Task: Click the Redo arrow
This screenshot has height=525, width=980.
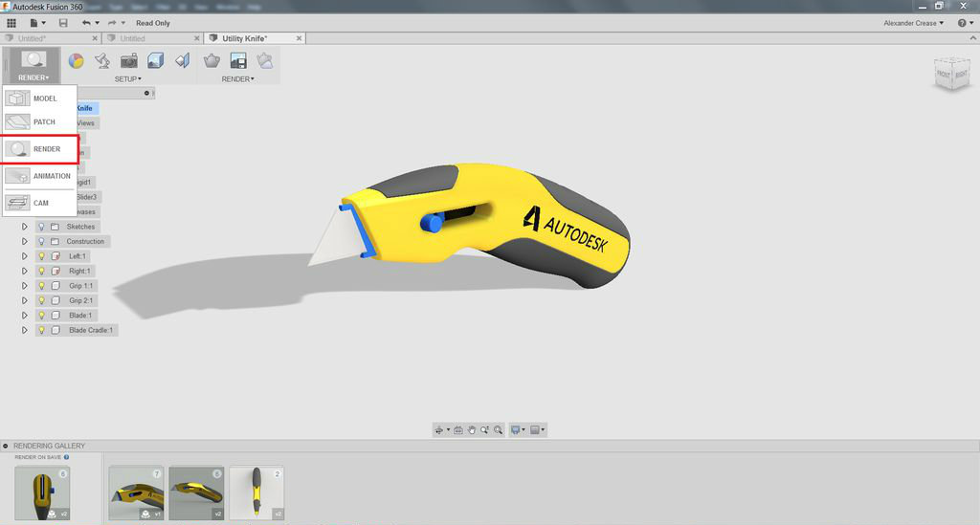Action: [x=112, y=23]
